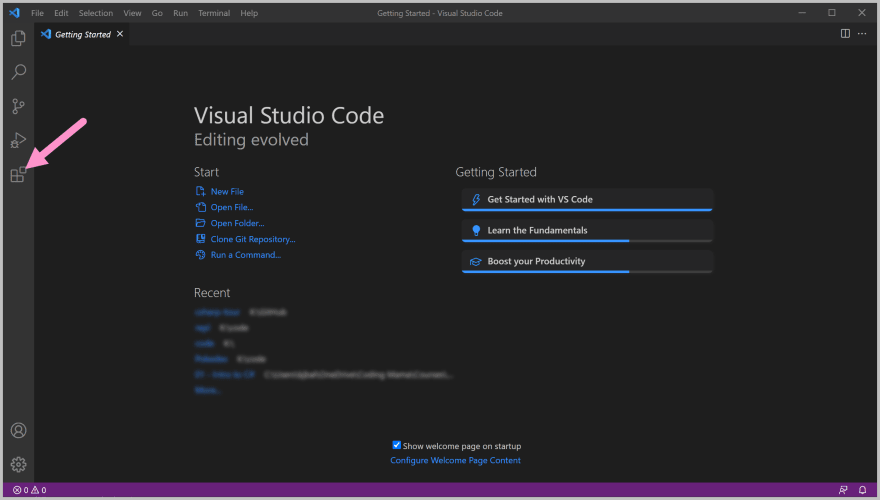Click the errors and warnings status indicator
Screen dimensions: 880x500
29,490
